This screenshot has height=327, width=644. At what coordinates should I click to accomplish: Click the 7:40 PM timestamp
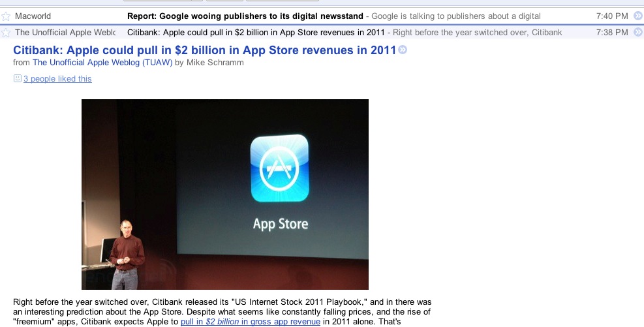pyautogui.click(x=612, y=16)
